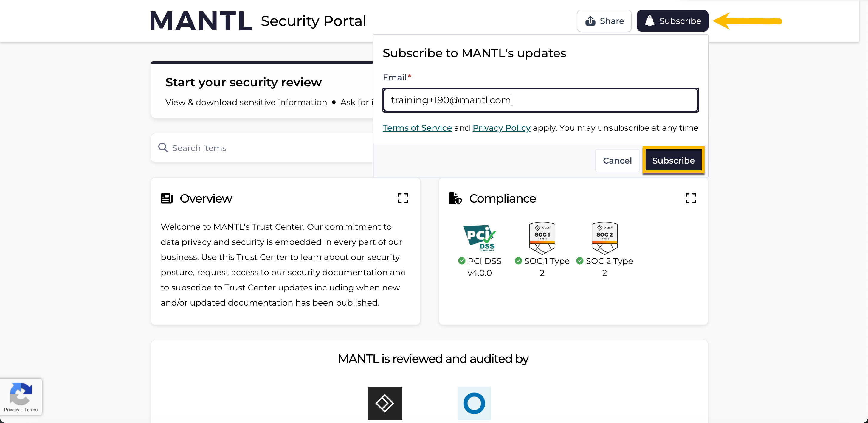The image size is (868, 423).
Task: Expand the Overview card fullscreen
Action: pyautogui.click(x=403, y=198)
